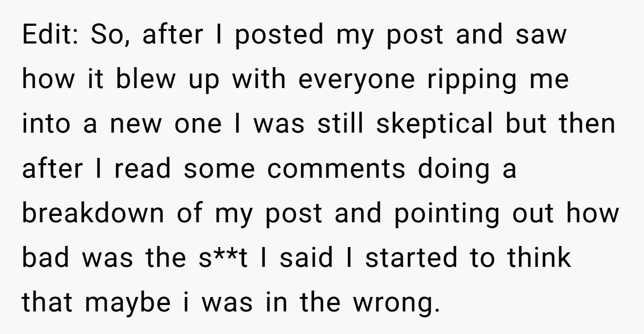Screen dimensions: 644x334
Task: Click the word "bad"
Action: point(46,258)
